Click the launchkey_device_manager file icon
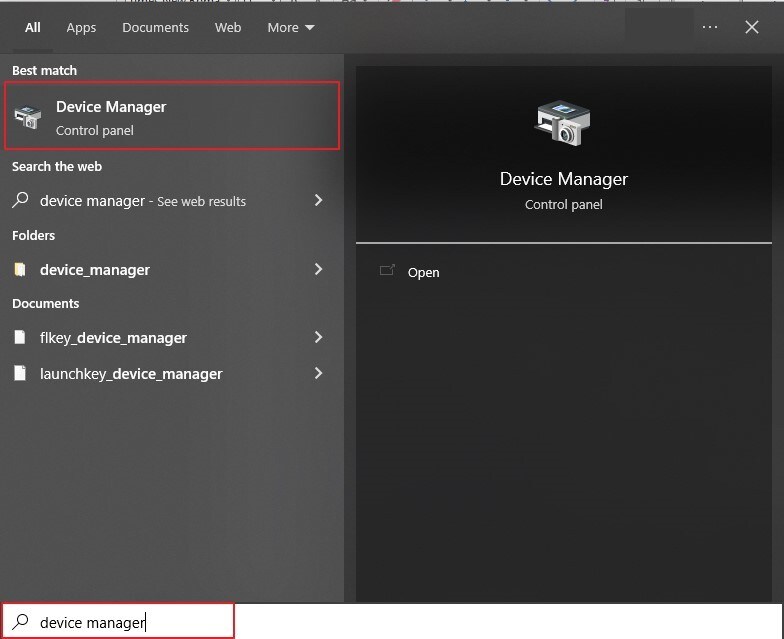 [x=20, y=373]
